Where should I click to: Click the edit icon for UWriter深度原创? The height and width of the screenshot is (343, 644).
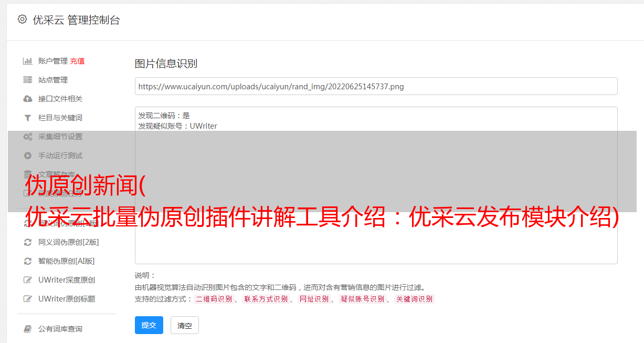pyautogui.click(x=28, y=280)
